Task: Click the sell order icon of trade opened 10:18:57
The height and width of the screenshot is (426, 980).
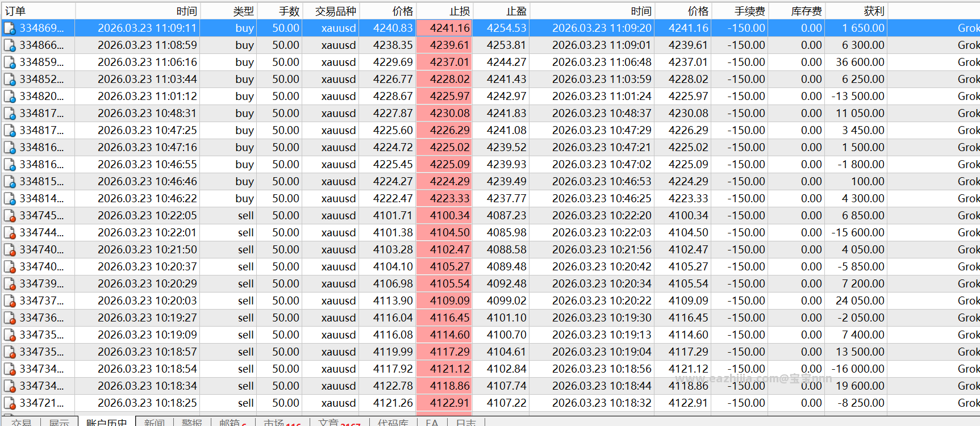Action: [x=10, y=352]
